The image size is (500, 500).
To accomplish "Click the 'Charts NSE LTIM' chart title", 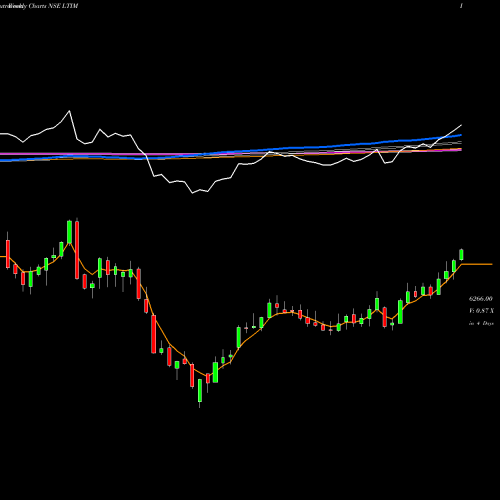I will point(53,6).
